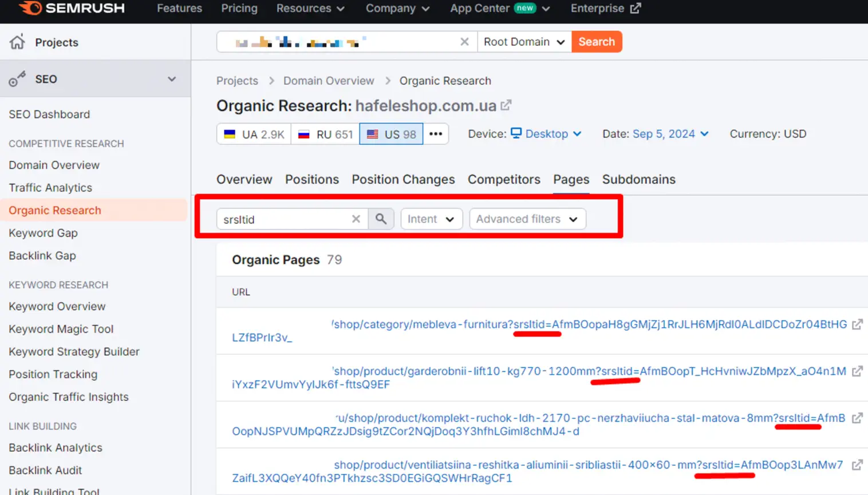
Task: Open Backlink Analytics in sidebar
Action: [x=56, y=448]
